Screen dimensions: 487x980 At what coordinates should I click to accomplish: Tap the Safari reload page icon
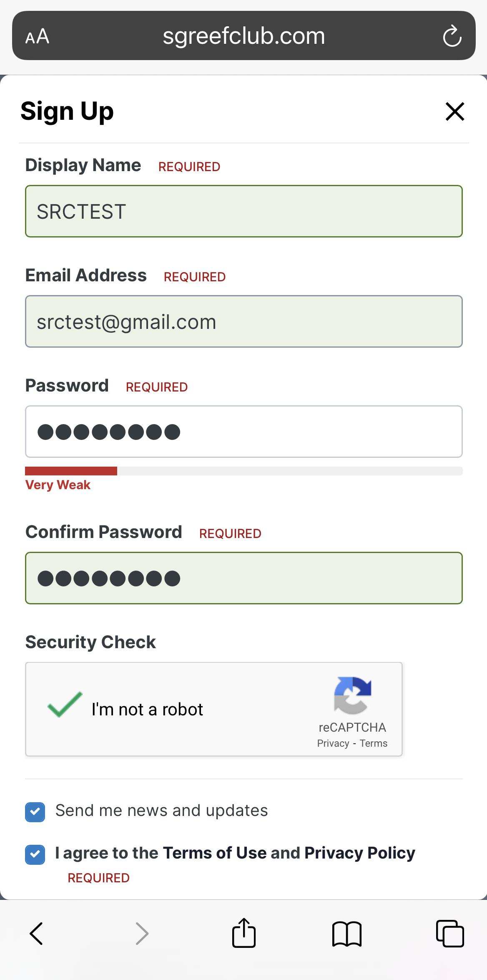point(452,36)
